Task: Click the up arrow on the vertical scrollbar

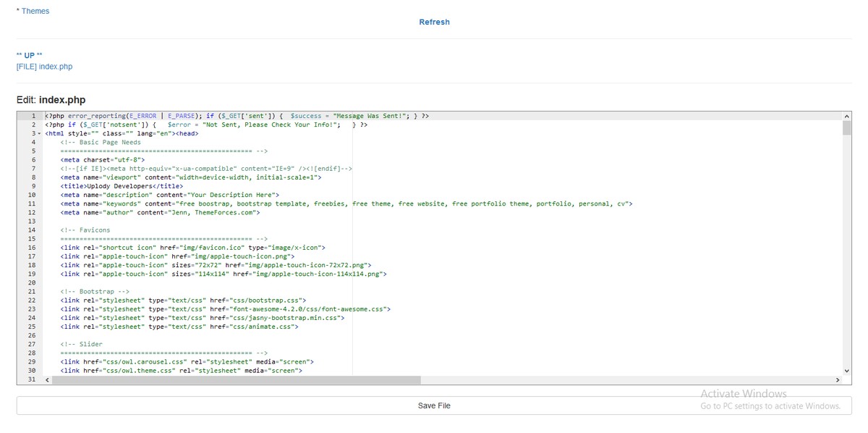Action: tap(846, 115)
